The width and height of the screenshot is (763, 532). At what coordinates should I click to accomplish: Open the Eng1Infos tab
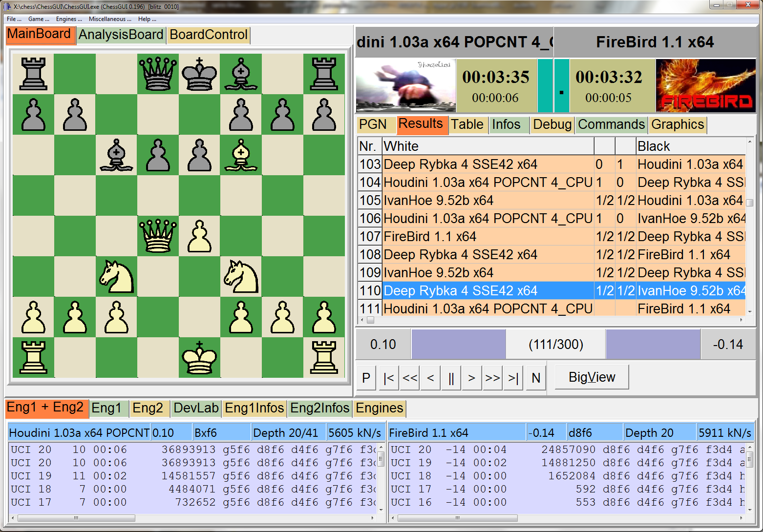(254, 408)
